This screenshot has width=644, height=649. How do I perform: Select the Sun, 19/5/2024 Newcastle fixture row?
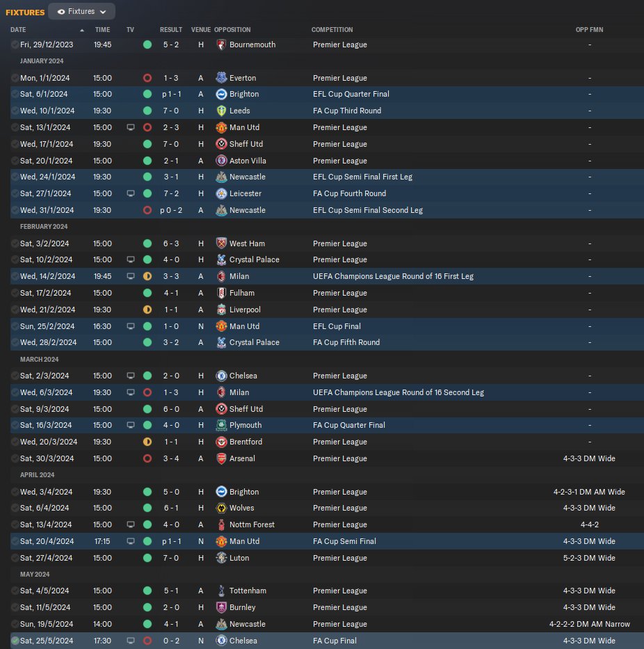click(327, 624)
